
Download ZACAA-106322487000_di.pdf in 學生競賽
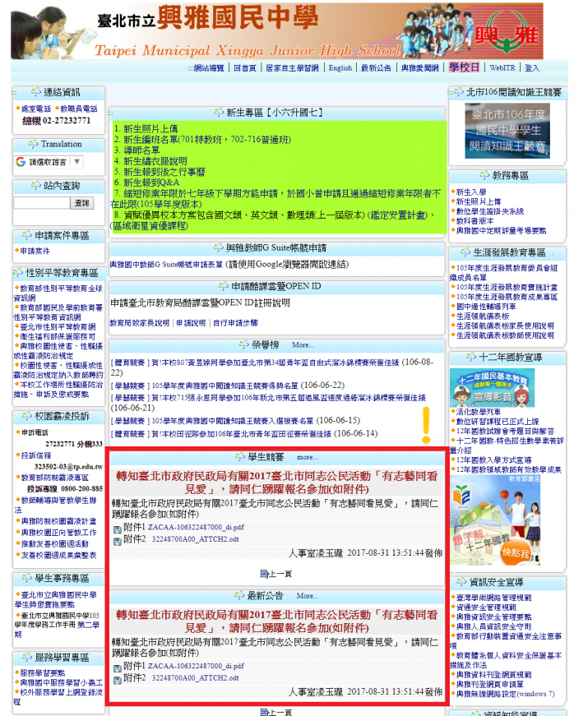pos(196,528)
